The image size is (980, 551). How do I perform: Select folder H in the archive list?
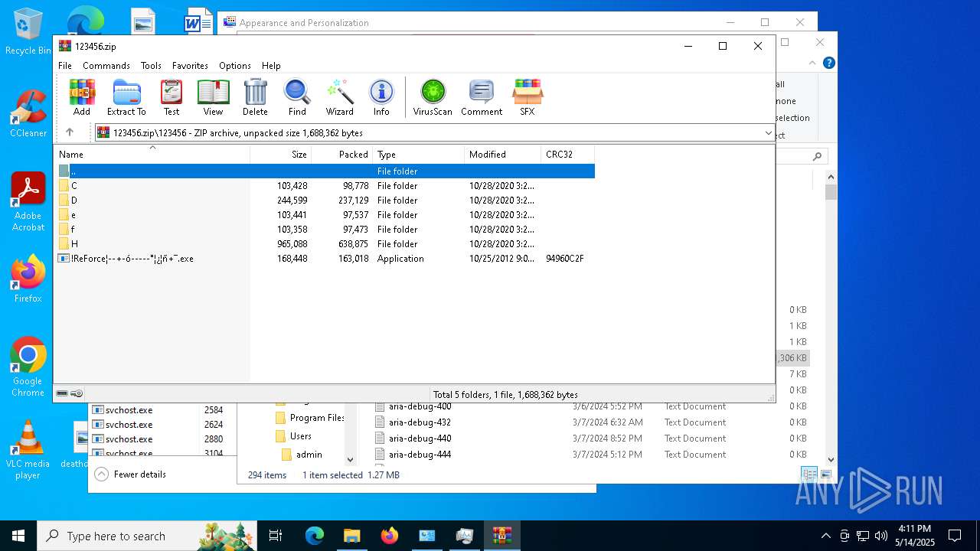325,244
